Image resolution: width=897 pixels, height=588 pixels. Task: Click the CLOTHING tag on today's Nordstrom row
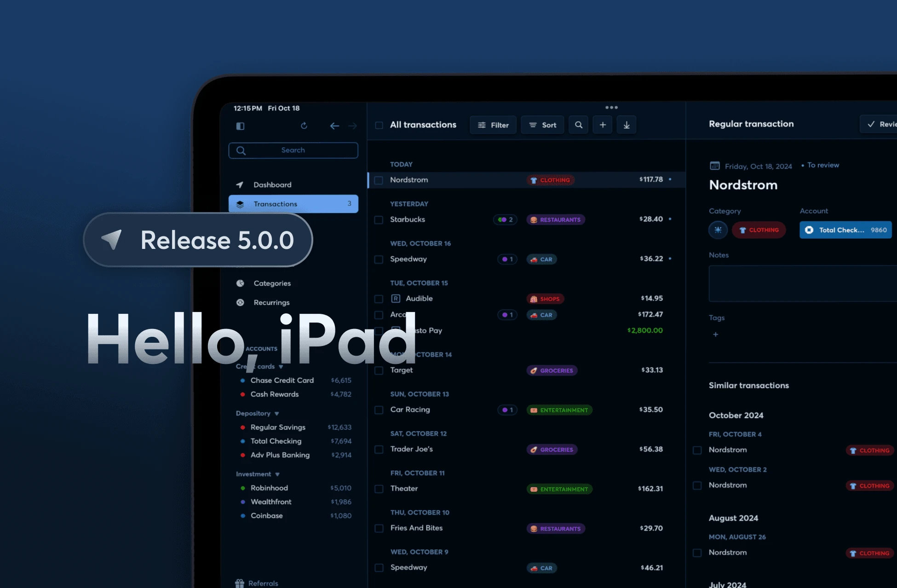[x=550, y=180]
